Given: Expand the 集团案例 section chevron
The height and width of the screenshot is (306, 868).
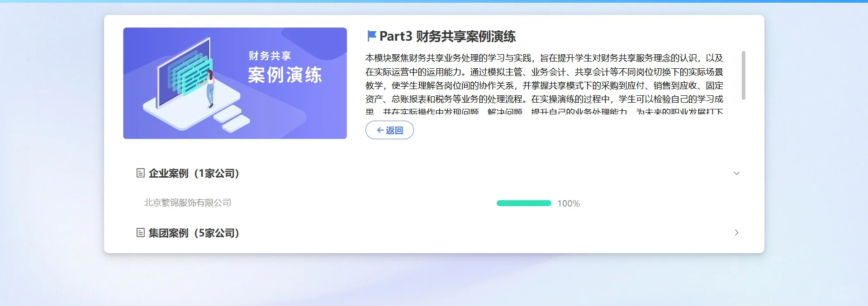Looking at the screenshot, I should tap(736, 232).
